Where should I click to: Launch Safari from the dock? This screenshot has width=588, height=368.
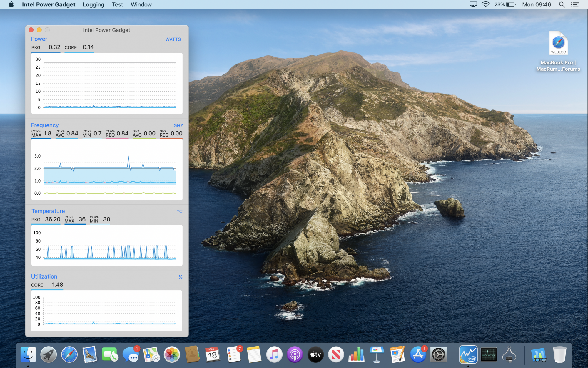click(69, 354)
